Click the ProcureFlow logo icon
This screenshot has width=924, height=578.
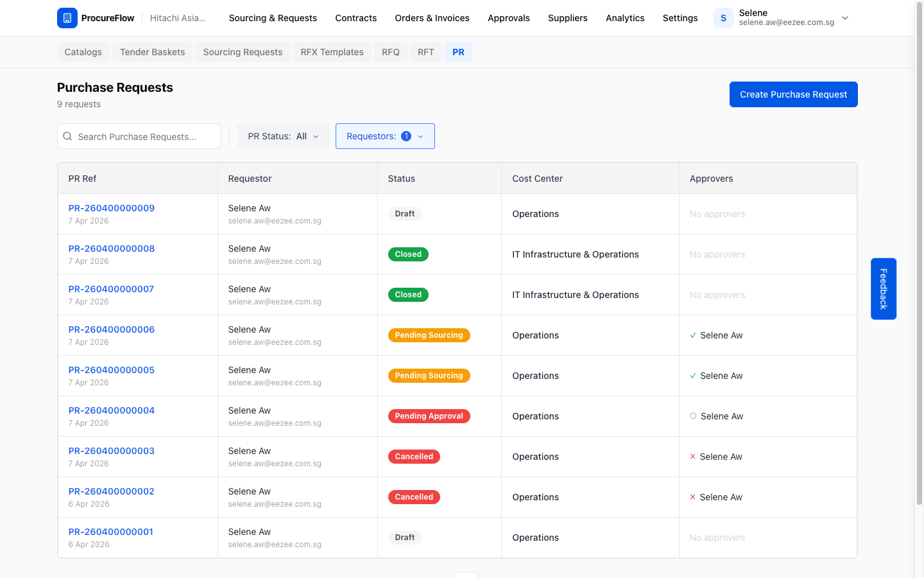point(67,18)
